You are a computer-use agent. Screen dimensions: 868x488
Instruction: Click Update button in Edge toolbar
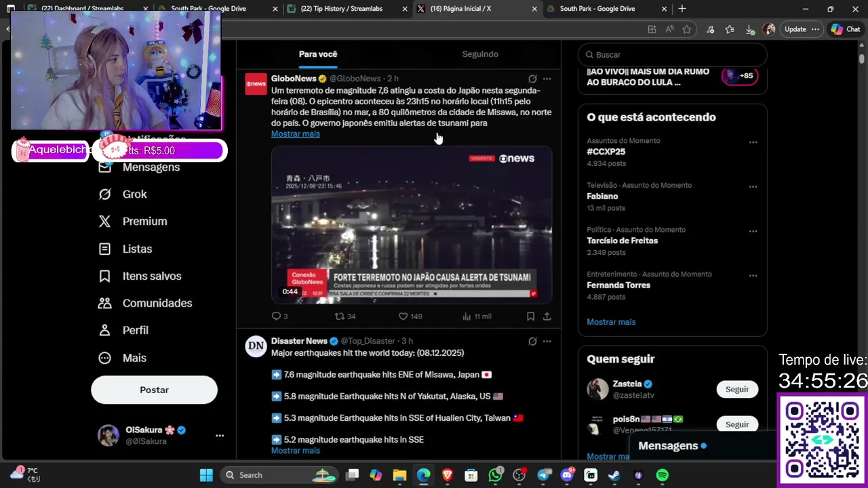(x=795, y=29)
